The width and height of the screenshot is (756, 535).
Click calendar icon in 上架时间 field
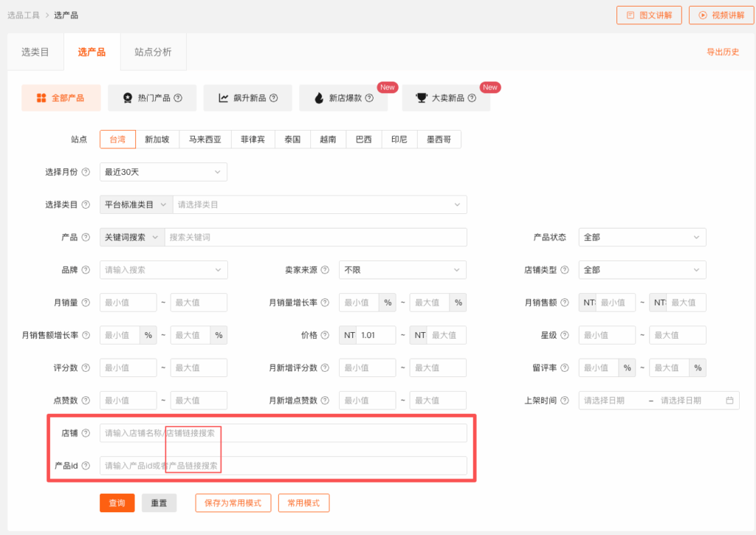pos(729,401)
